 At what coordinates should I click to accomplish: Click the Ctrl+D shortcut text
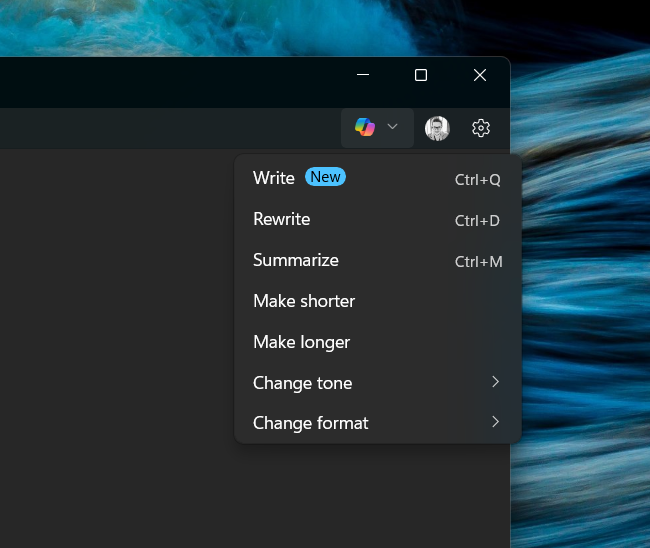(x=477, y=221)
